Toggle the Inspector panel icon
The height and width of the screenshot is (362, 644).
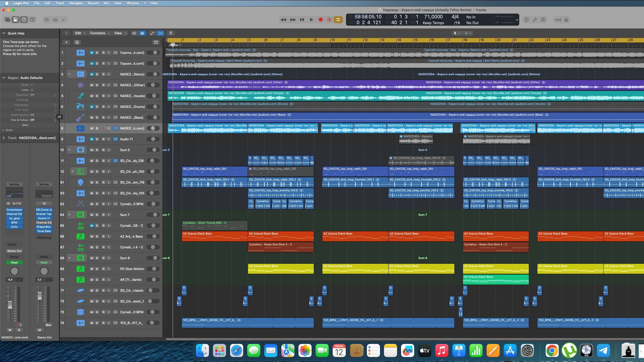[x=16, y=20]
